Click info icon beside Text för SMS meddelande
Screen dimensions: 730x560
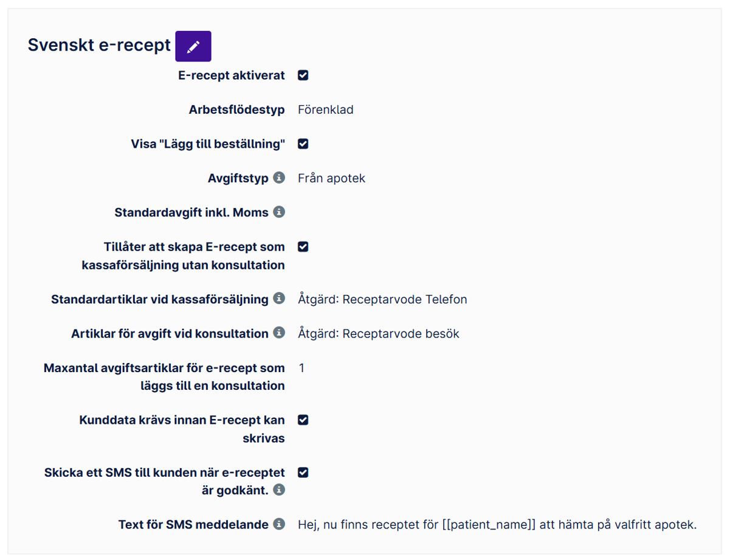[279, 524]
